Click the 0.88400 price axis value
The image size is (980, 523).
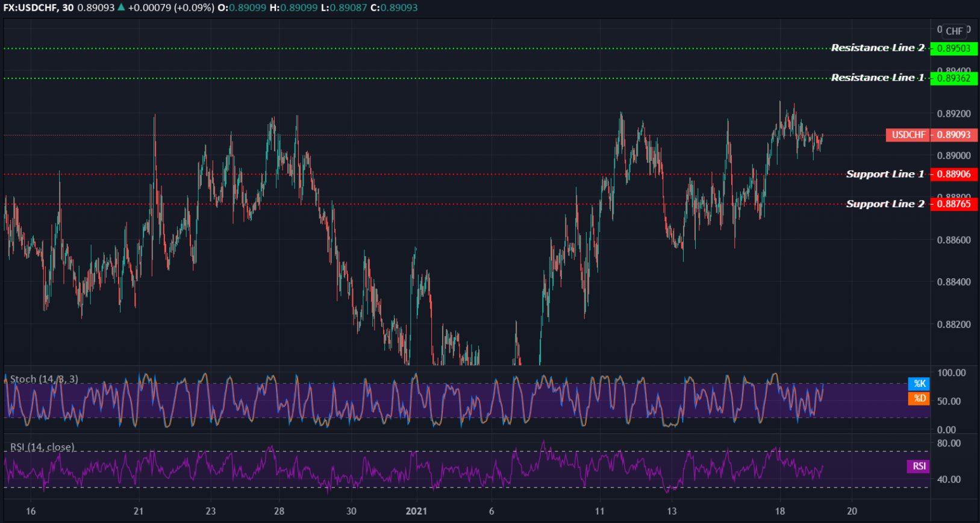(x=954, y=282)
